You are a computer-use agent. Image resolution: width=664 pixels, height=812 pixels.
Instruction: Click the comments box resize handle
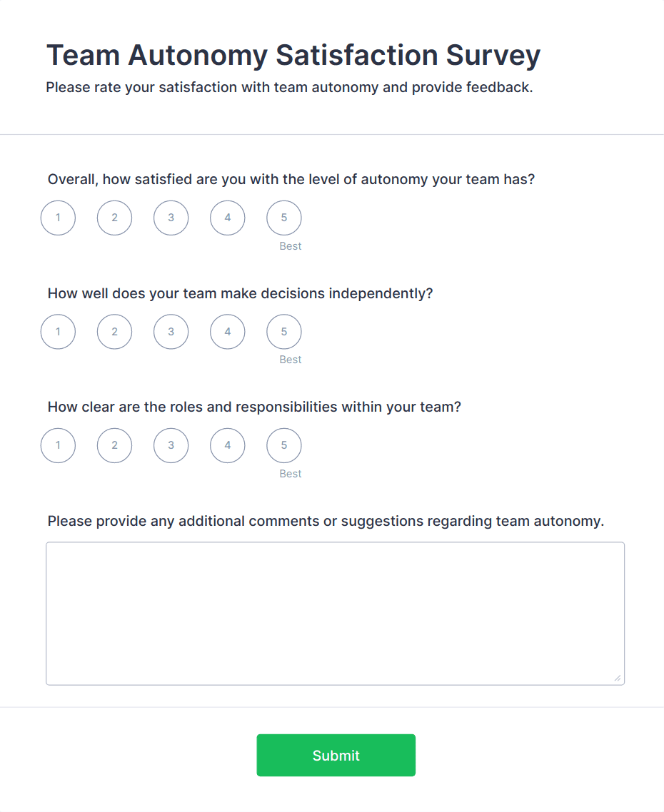click(x=618, y=679)
